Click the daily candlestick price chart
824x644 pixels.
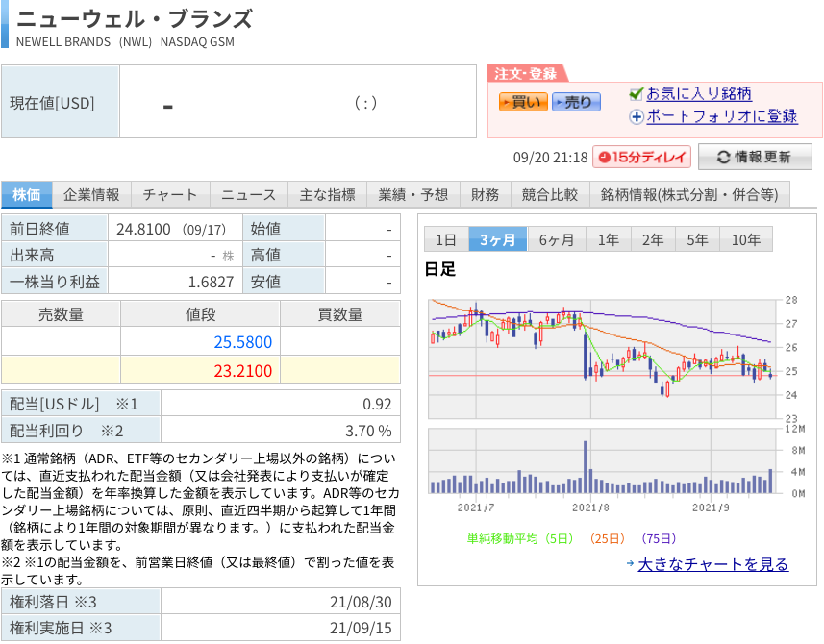click(x=602, y=359)
